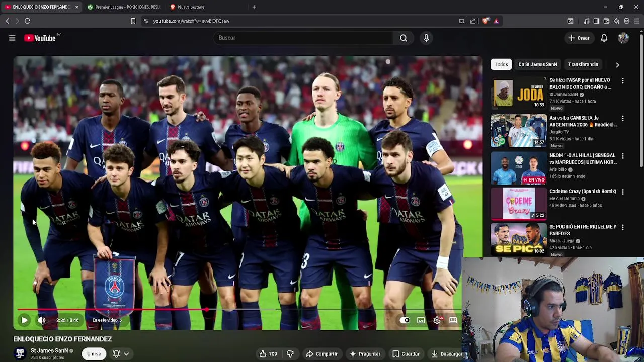Viewport: 644px width, 362px height.
Task: Open a new browser tab
Action: tap(254, 7)
